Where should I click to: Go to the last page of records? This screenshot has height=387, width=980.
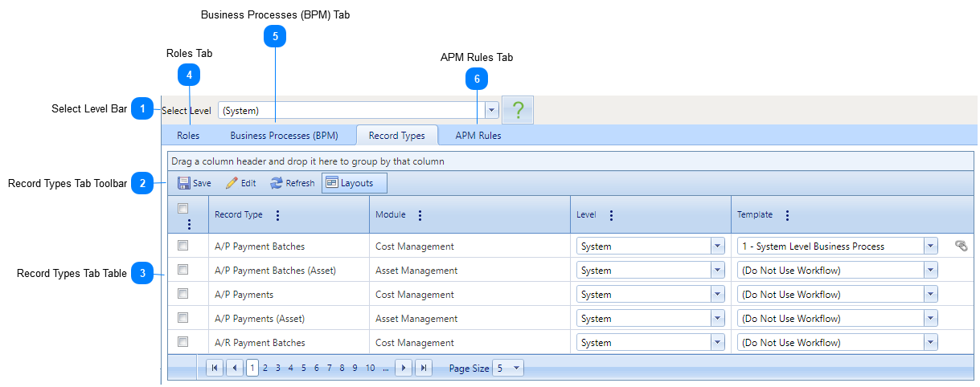(424, 368)
